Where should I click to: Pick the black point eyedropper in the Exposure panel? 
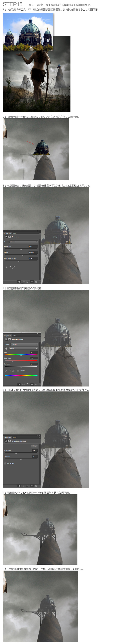click(6, 268)
